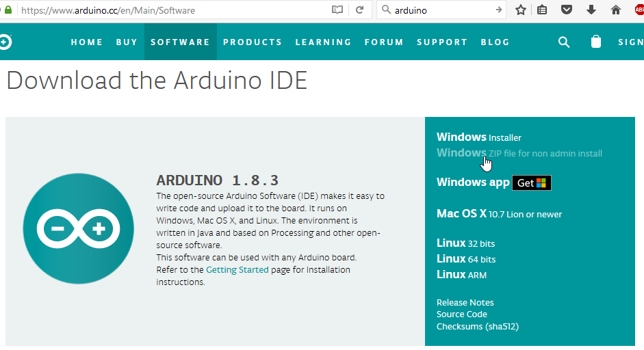644x350 pixels.
Task: Open the Pocket save icon
Action: point(567,10)
